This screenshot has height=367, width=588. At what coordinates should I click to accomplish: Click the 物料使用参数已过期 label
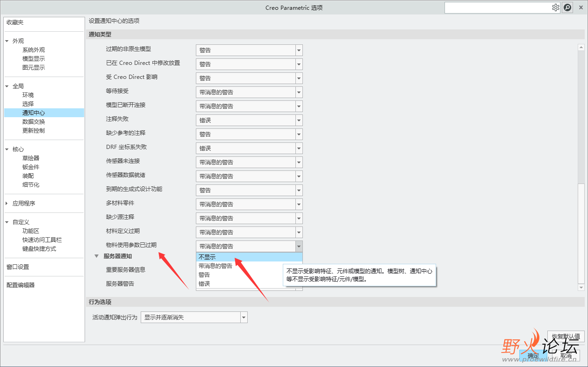[131, 245]
